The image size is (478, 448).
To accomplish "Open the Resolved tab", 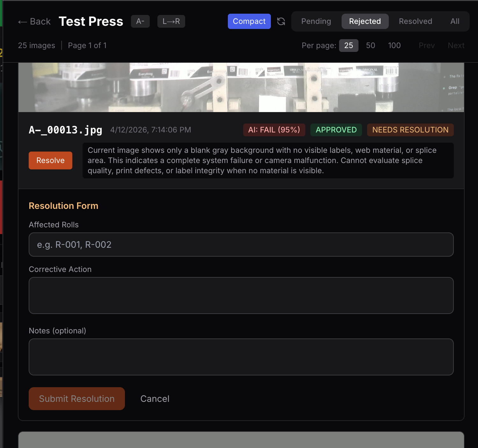I will point(416,21).
